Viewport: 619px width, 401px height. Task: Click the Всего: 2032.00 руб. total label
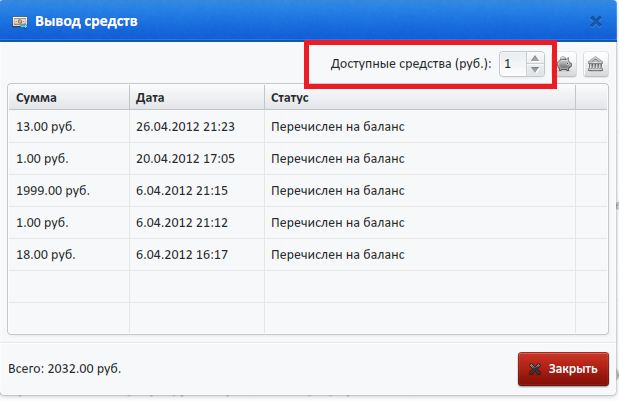[65, 369]
